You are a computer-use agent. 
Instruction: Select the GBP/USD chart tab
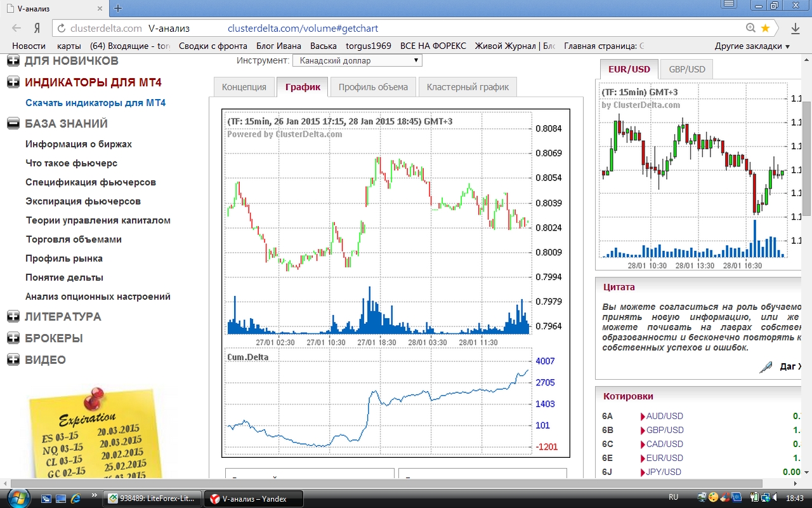(x=686, y=69)
